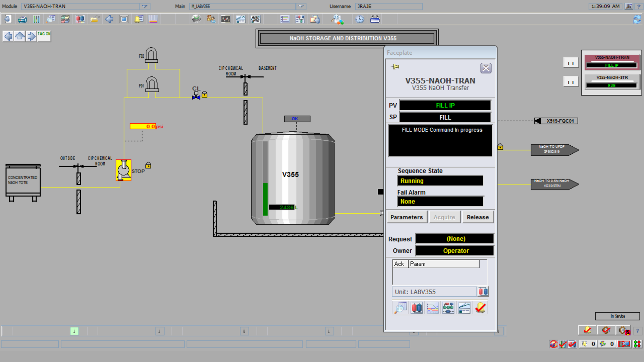644x362 pixels.
Task: Click the V355 tank green level bar
Action: pos(265,199)
